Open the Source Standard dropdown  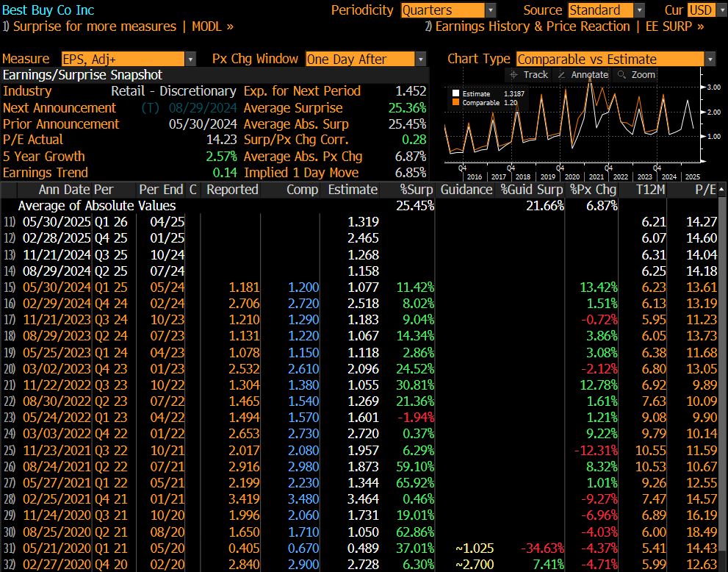point(640,10)
